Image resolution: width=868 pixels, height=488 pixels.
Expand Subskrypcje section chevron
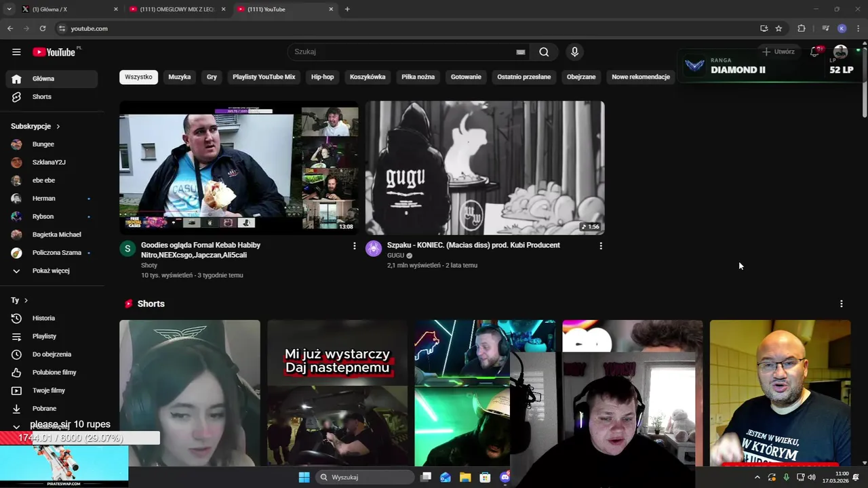click(58, 127)
